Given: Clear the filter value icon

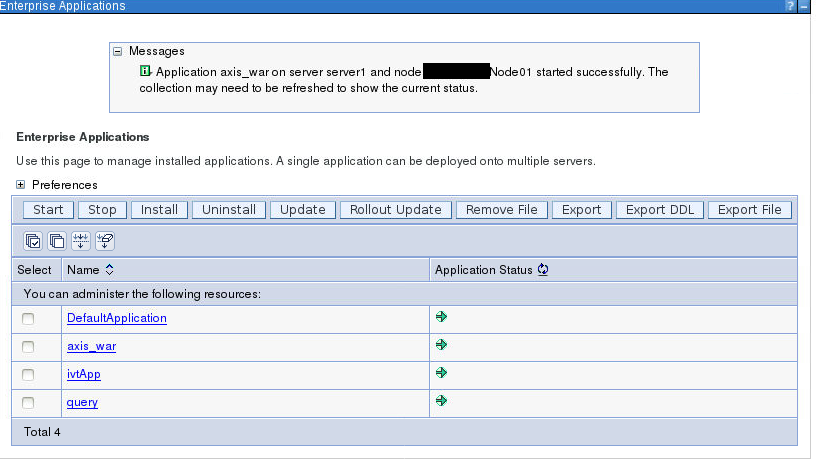Looking at the screenshot, I should pos(105,241).
